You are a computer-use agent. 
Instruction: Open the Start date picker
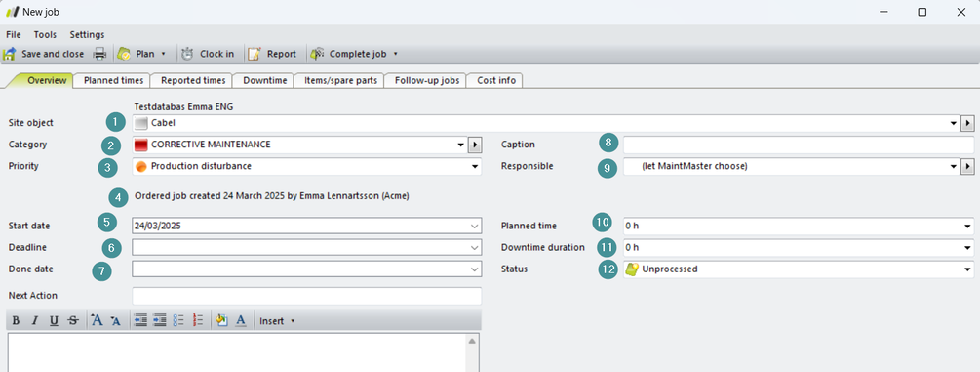click(x=475, y=226)
